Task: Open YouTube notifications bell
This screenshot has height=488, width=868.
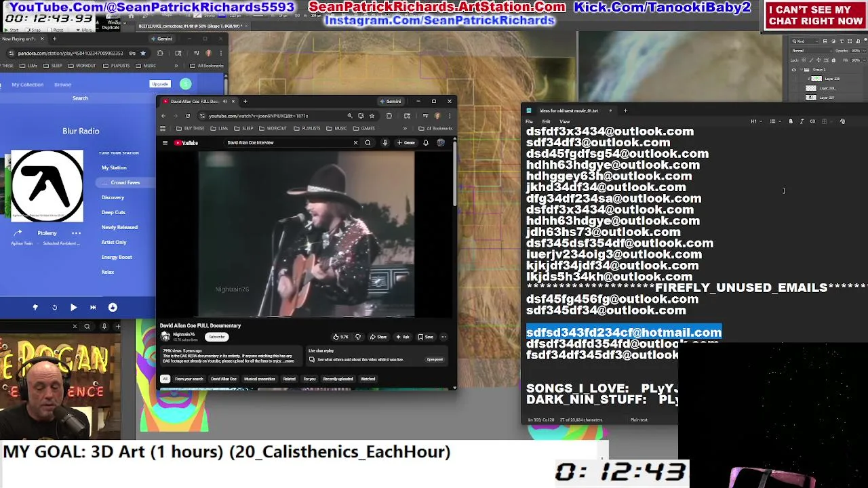Action: pyautogui.click(x=426, y=142)
